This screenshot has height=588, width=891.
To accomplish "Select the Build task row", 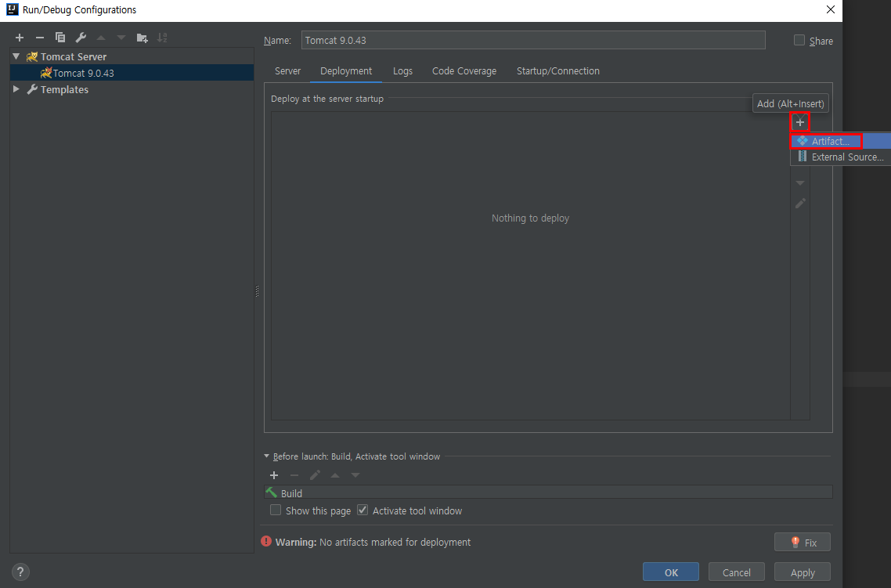I will 548,492.
